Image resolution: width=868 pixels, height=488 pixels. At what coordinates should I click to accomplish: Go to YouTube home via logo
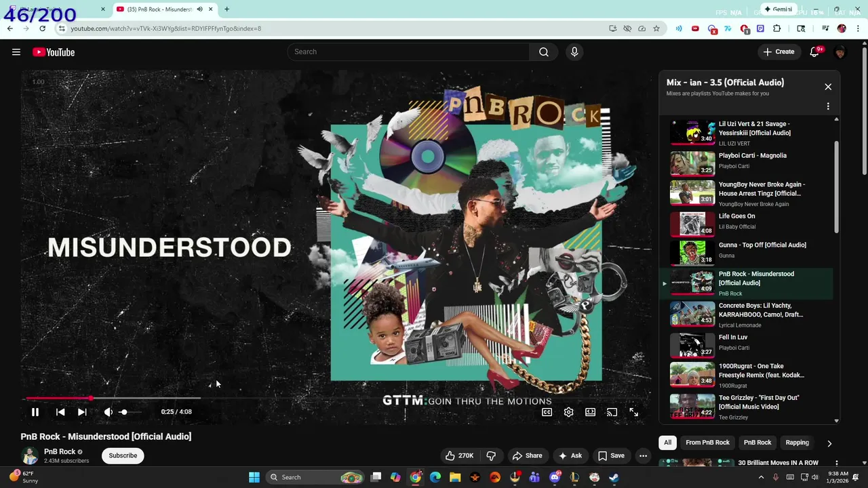54,52
